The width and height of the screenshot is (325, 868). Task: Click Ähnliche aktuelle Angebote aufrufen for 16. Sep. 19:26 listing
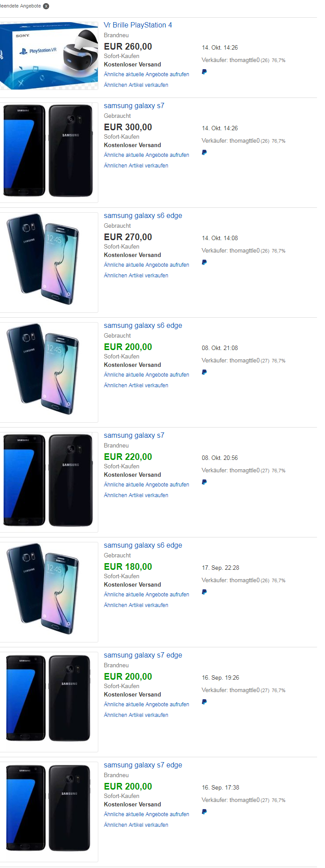pyautogui.click(x=146, y=705)
